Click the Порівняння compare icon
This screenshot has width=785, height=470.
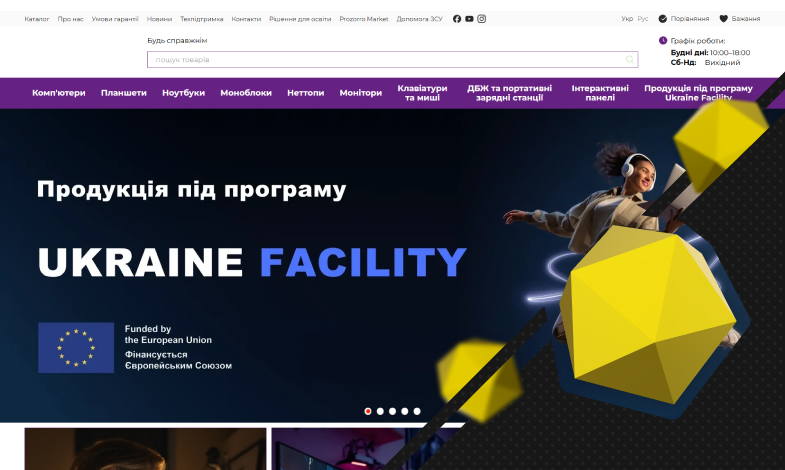[663, 19]
